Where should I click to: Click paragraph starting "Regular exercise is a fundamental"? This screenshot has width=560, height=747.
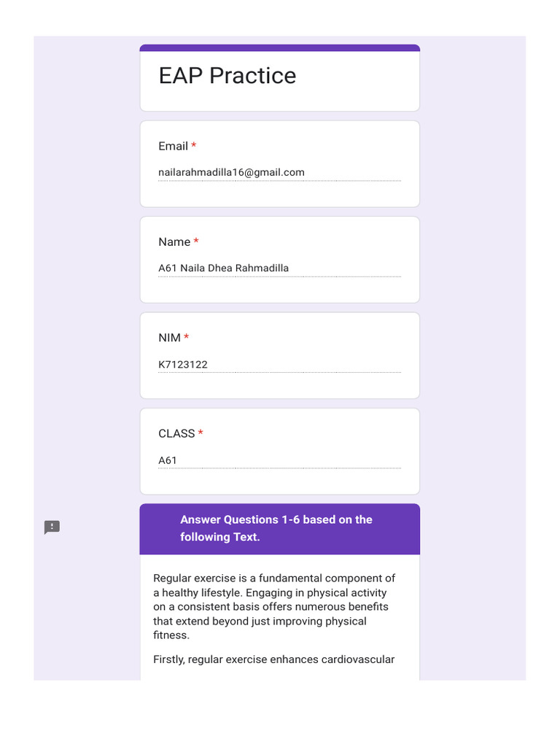pyautogui.click(x=274, y=607)
